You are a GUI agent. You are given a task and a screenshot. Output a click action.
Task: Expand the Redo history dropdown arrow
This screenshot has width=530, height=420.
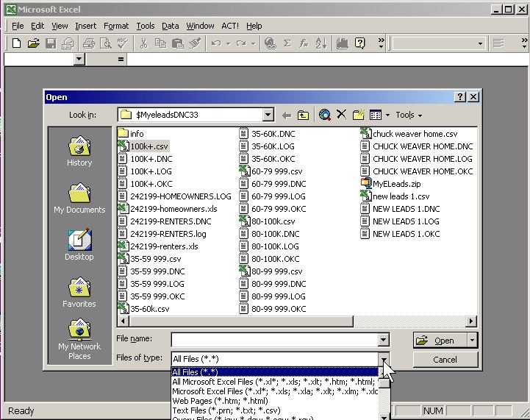click(253, 43)
